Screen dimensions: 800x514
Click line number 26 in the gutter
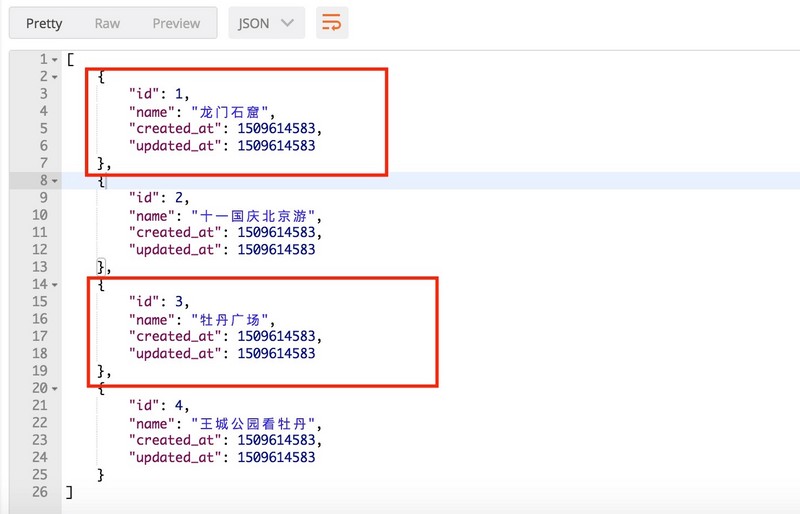click(x=40, y=492)
